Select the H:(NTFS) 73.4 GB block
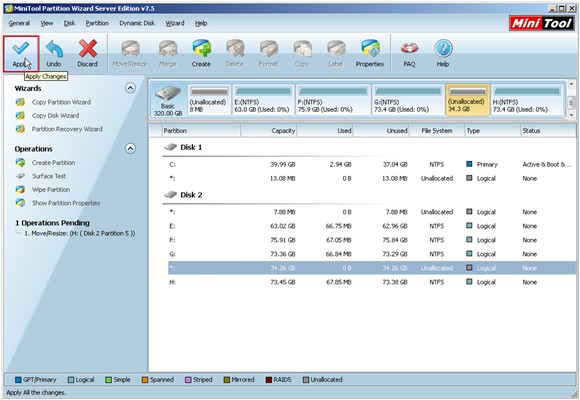This screenshot has width=580, height=400. [527, 100]
